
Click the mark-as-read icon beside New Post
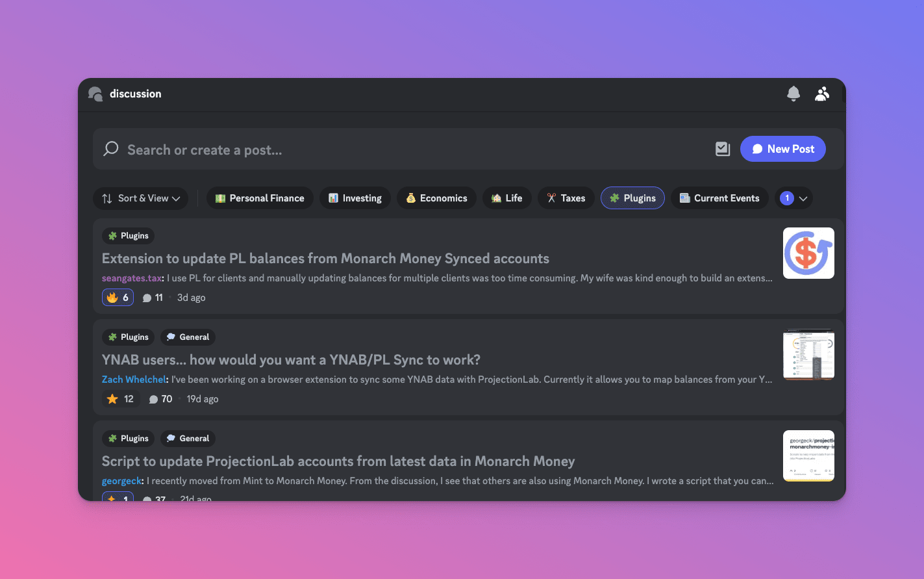click(722, 149)
